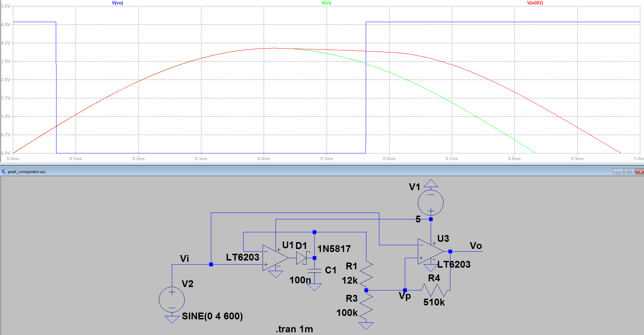Screen dimensions: 644x335
Task: Select the R4 feedback resistor symbol
Action: click(434, 290)
